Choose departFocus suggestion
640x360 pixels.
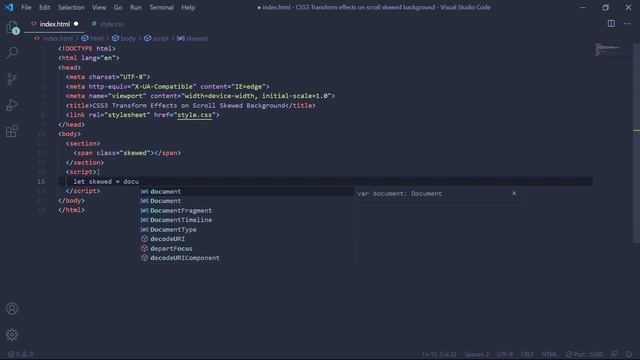click(247, 249)
